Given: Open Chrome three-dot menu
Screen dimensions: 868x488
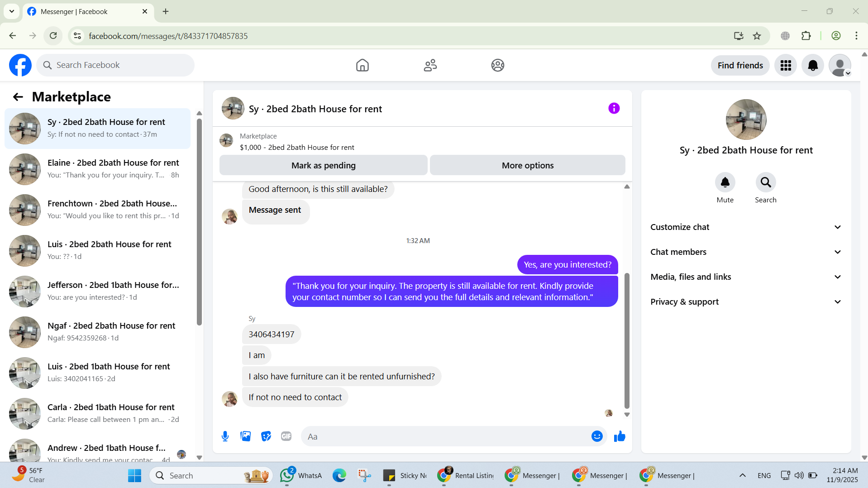Looking at the screenshot, I should (856, 36).
